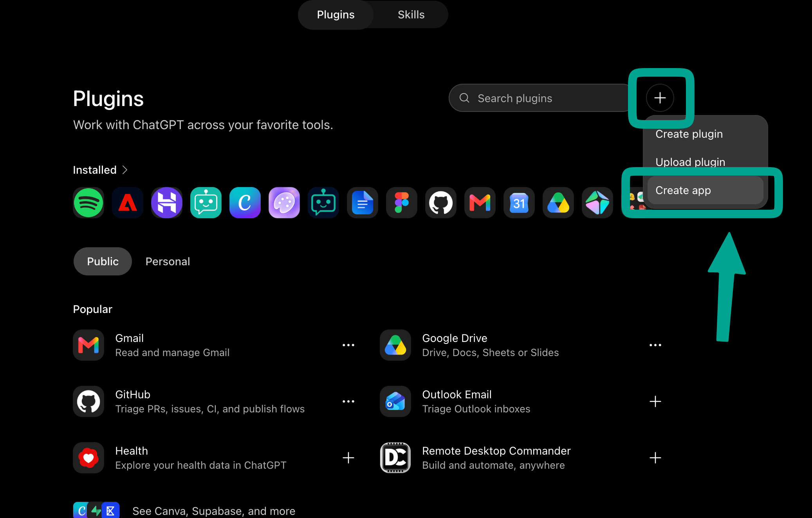Open the Outlook Email plugin title
The width and height of the screenshot is (812, 518).
pos(457,394)
